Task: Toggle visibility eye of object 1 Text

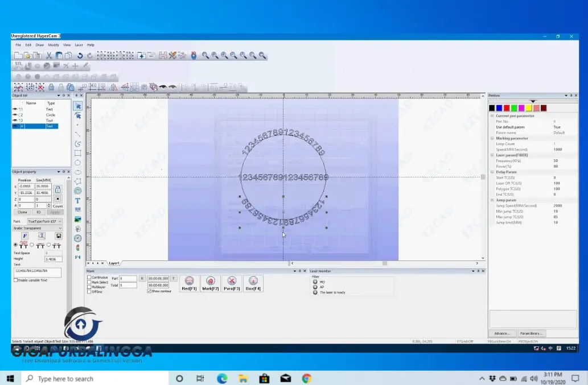Action: coord(15,109)
